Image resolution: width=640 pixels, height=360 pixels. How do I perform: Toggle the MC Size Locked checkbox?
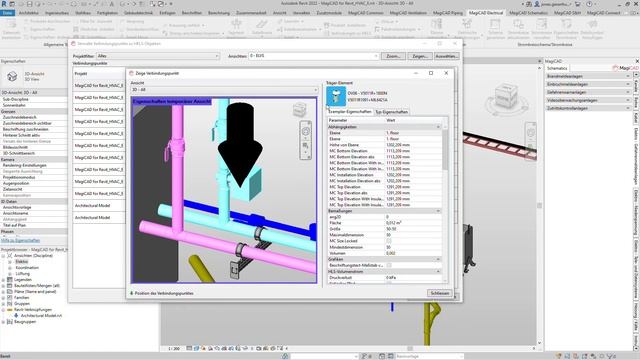tap(389, 241)
